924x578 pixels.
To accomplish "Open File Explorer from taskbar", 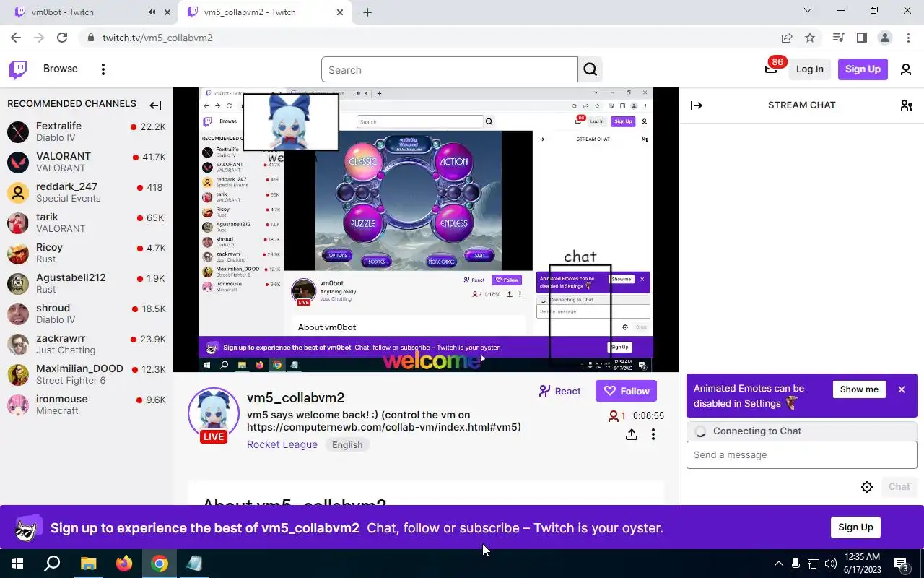I will [x=88, y=564].
